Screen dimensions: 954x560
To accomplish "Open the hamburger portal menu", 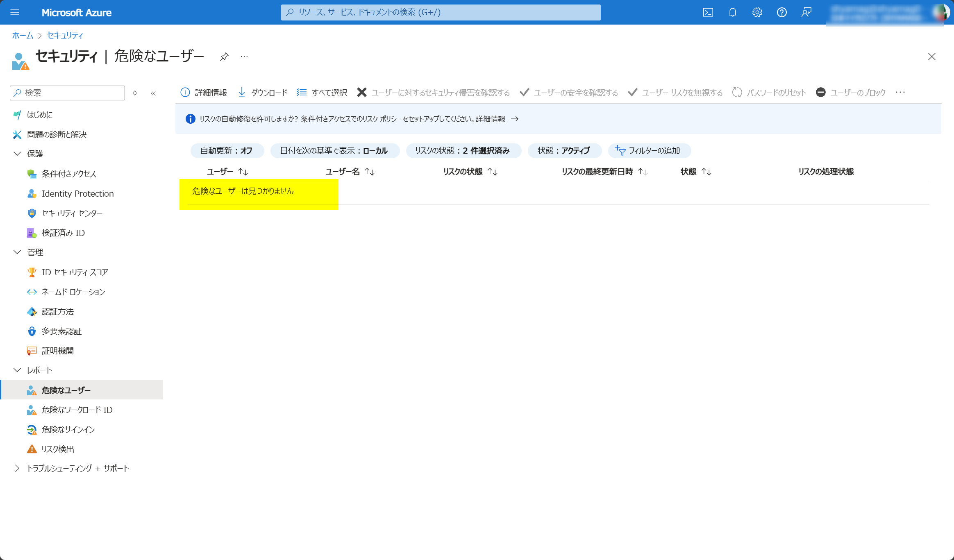I will 15,12.
